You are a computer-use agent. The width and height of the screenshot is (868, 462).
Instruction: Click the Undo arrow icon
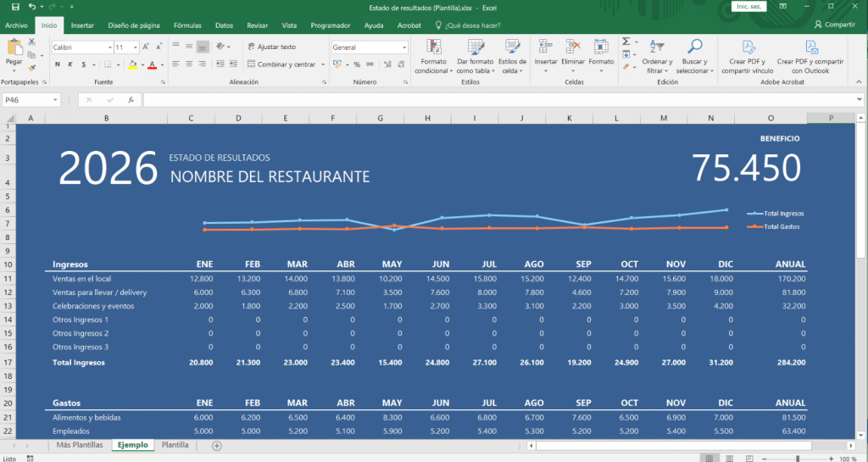tap(32, 7)
